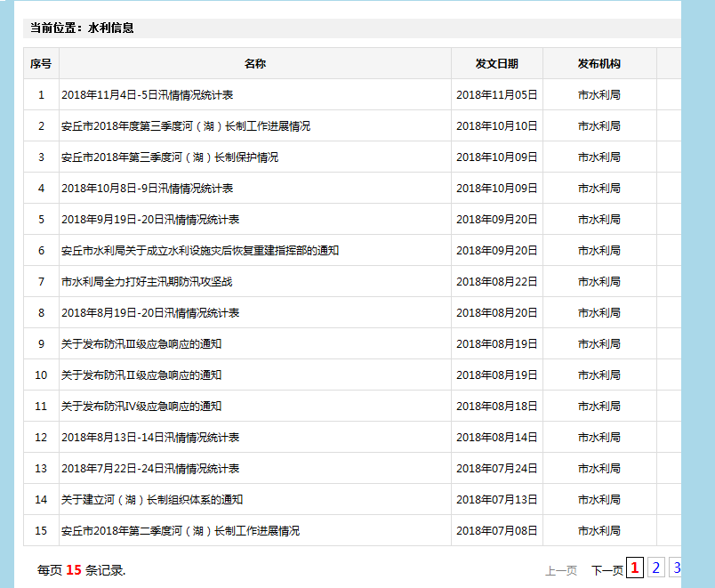Open 安丘市水利局关于成立水利设施灾后恢复重建指挥部的通知
The image size is (715, 588).
[x=200, y=251]
